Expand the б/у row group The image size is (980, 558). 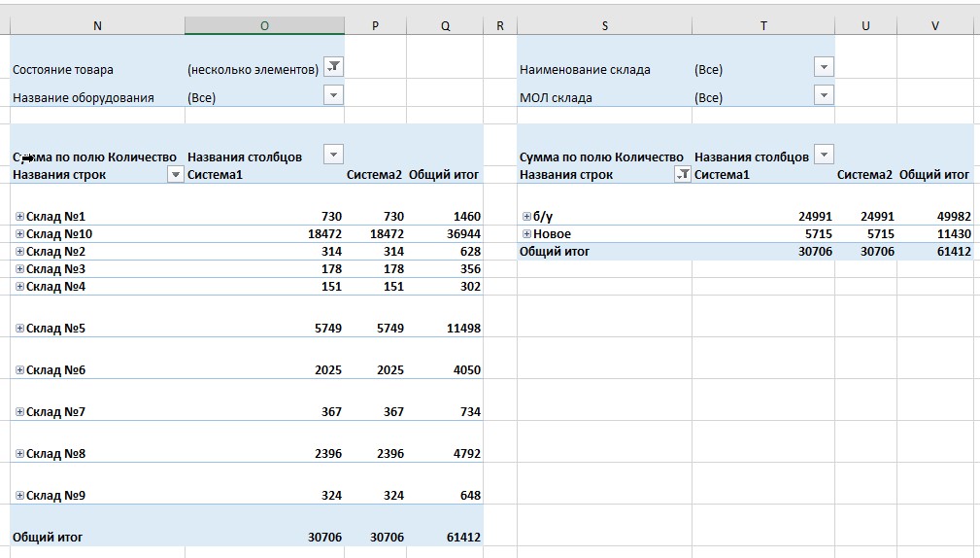pos(526,217)
